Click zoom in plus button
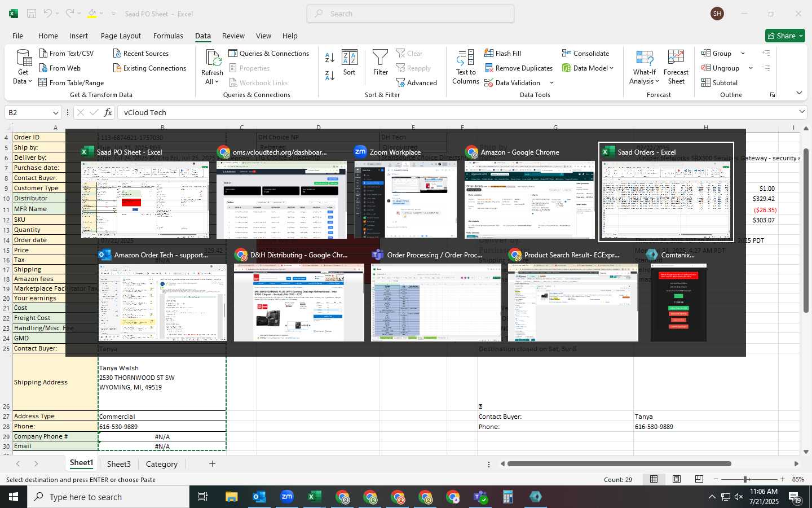 782,479
